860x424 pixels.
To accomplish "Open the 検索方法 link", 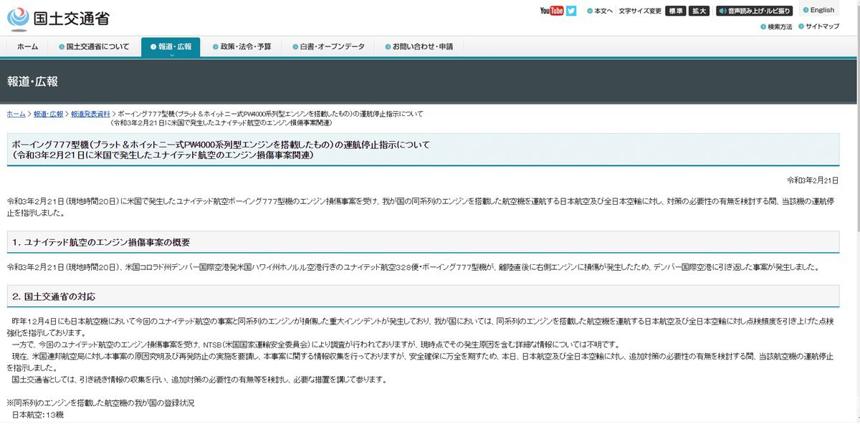I will tap(774, 26).
